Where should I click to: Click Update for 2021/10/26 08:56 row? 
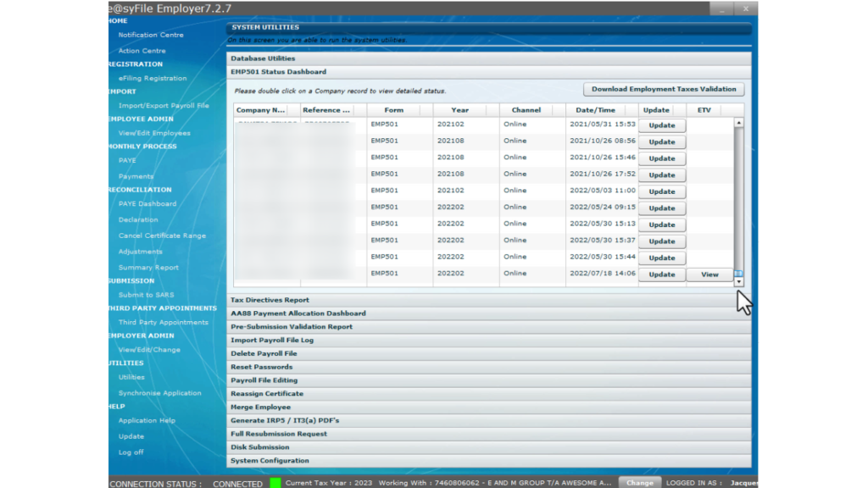[661, 141]
